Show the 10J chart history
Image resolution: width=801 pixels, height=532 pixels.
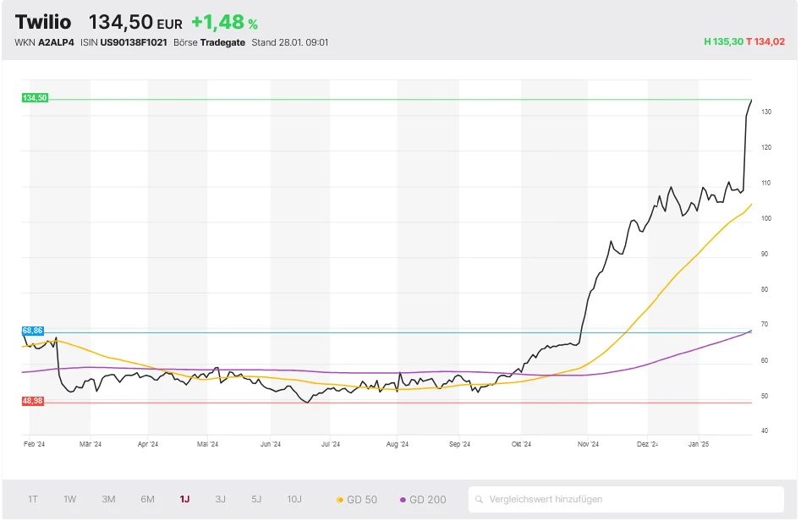point(294,499)
